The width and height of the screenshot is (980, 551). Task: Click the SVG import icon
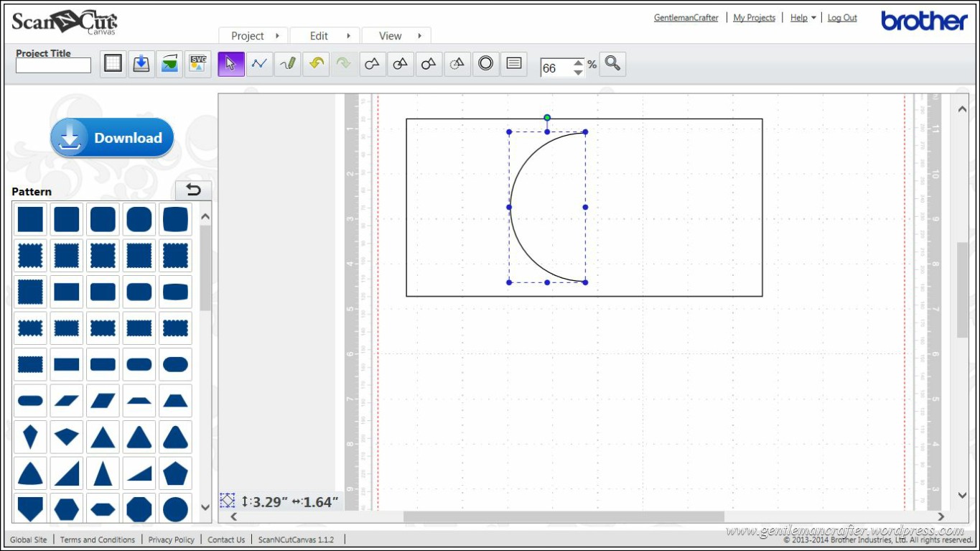pos(197,63)
